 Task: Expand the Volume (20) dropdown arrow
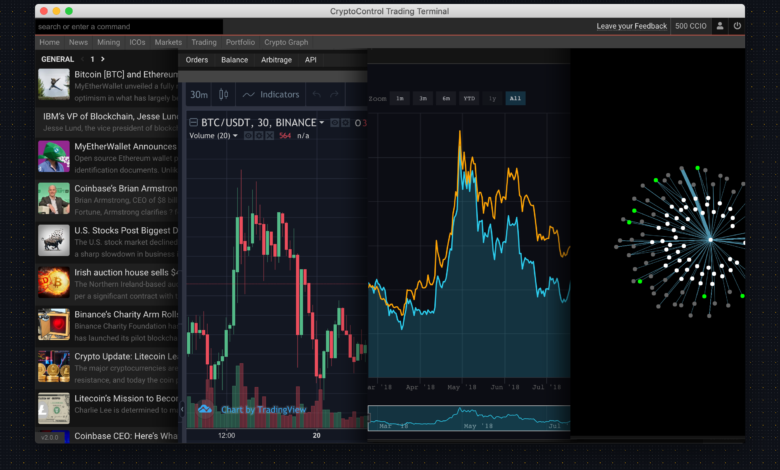click(x=235, y=135)
